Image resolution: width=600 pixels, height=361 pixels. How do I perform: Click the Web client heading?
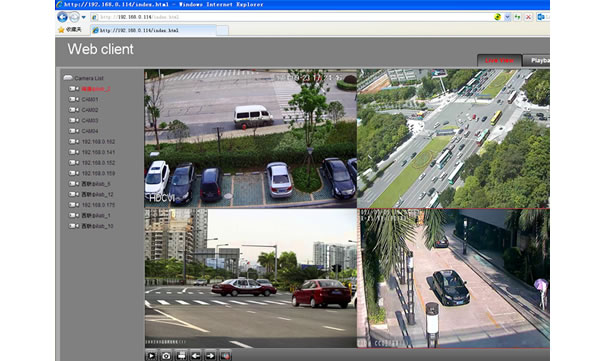(100, 49)
